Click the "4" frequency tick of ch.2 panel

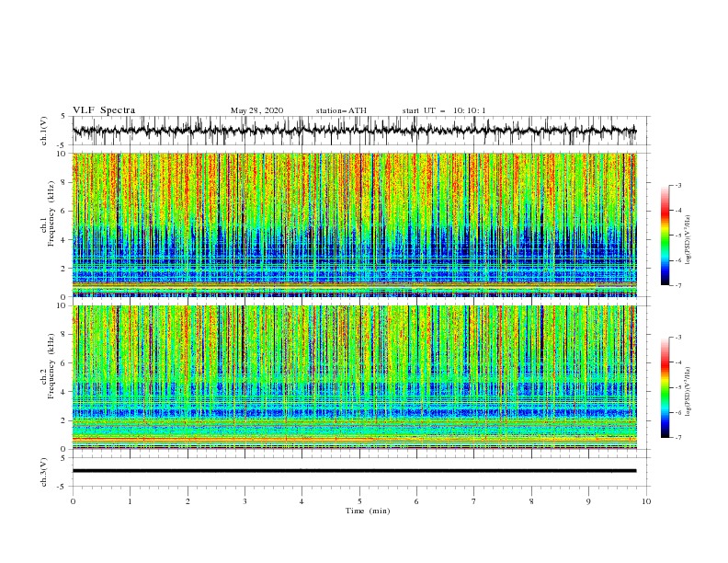coord(64,392)
